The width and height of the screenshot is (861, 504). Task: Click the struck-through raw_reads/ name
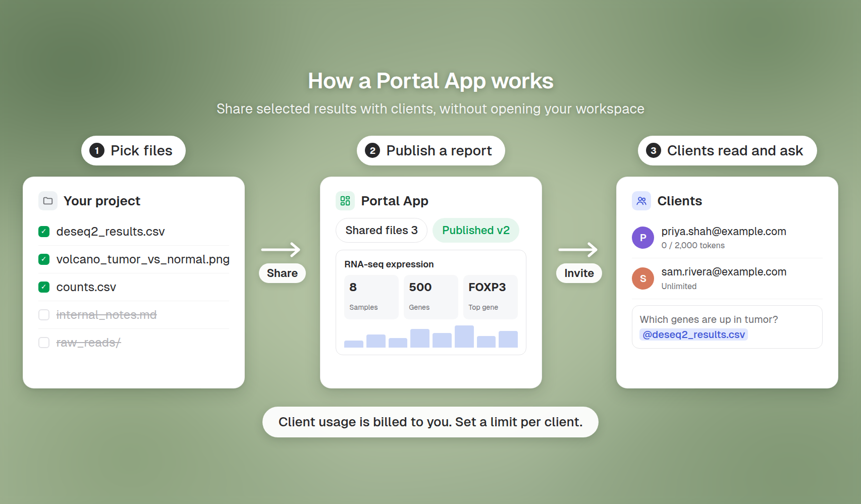(88, 343)
